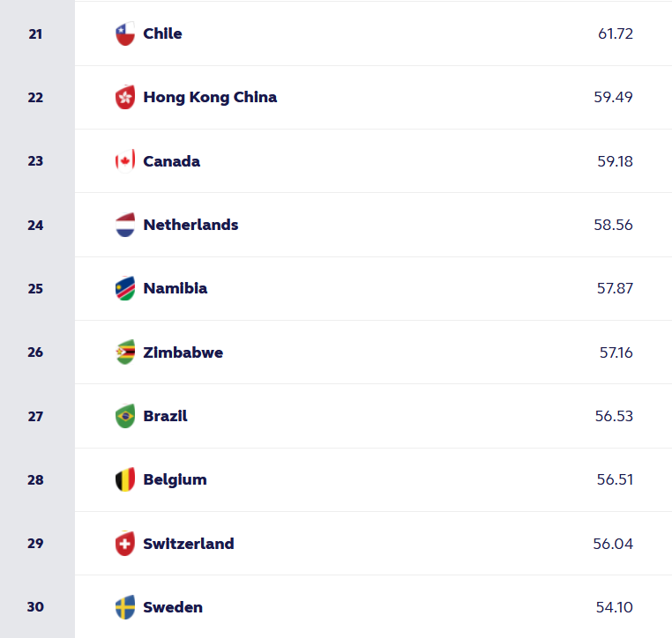The width and height of the screenshot is (672, 638).
Task: Open the Hong Kong China team name
Action: [210, 98]
